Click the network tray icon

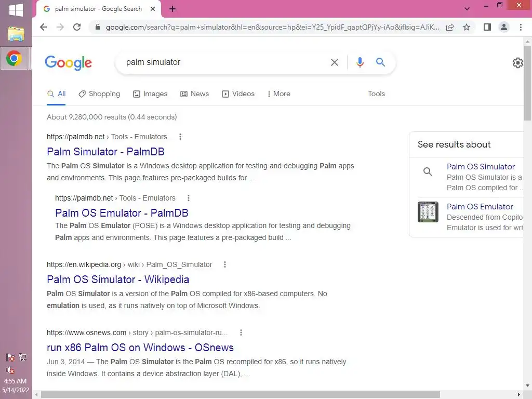point(23,357)
